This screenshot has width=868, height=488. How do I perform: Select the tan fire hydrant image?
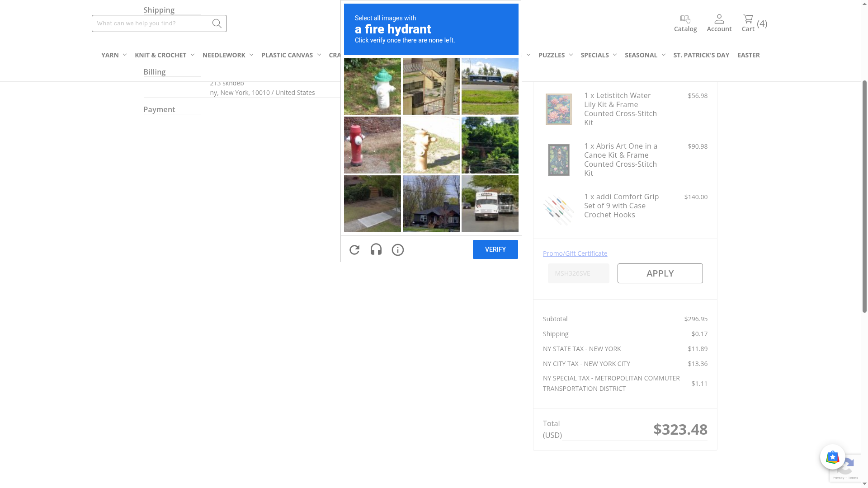point(431,145)
